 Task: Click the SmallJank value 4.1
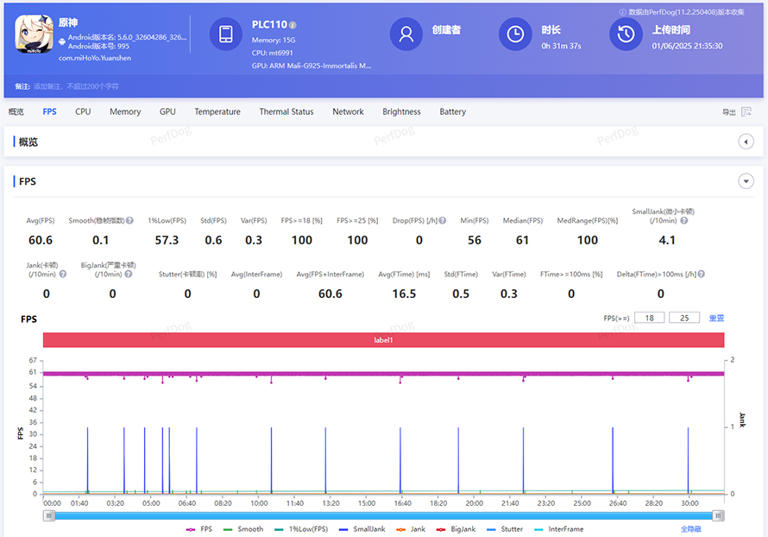tap(667, 240)
